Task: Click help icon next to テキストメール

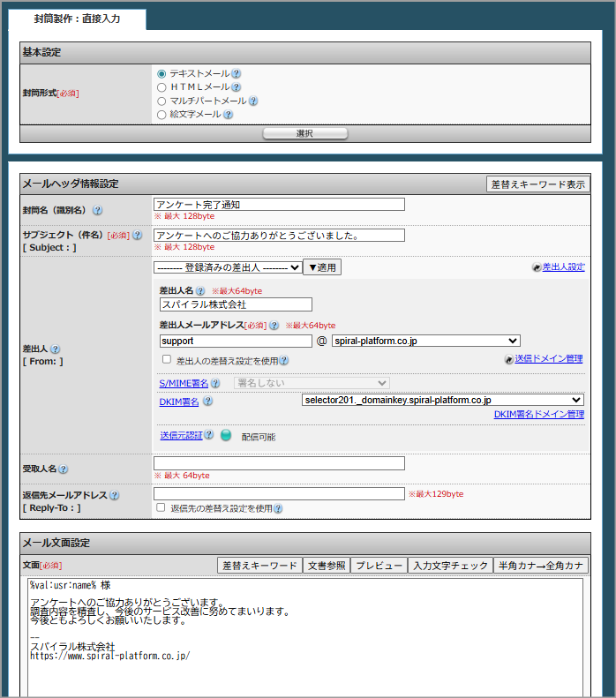Action: pos(237,74)
